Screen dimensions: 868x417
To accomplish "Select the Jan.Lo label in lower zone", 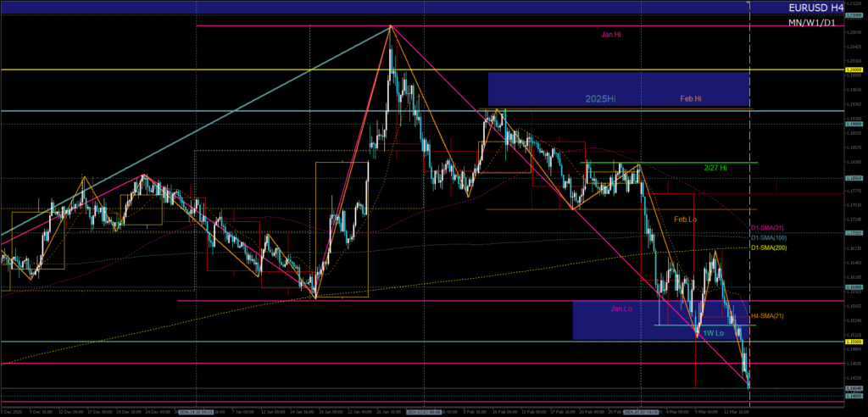I will 621,309.
